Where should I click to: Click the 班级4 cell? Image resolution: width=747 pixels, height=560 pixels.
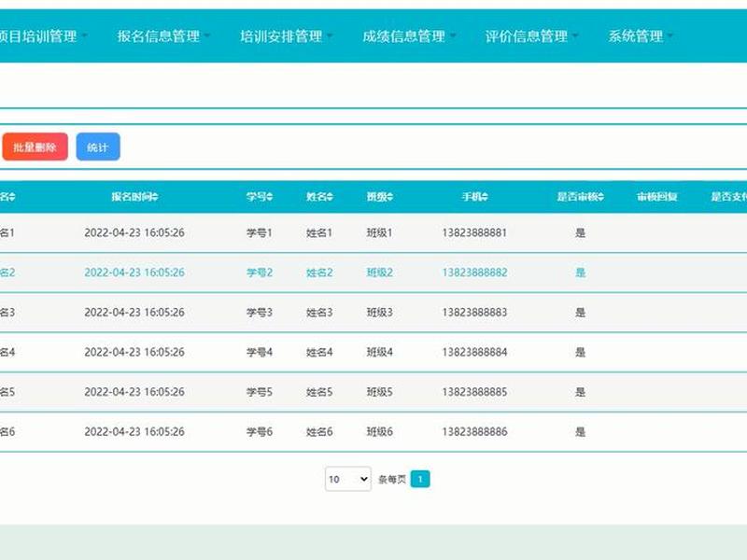click(379, 353)
